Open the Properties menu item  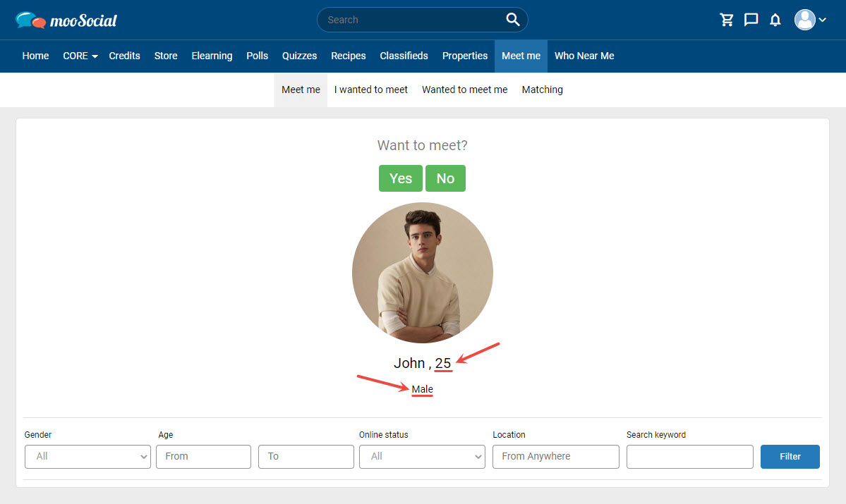465,56
